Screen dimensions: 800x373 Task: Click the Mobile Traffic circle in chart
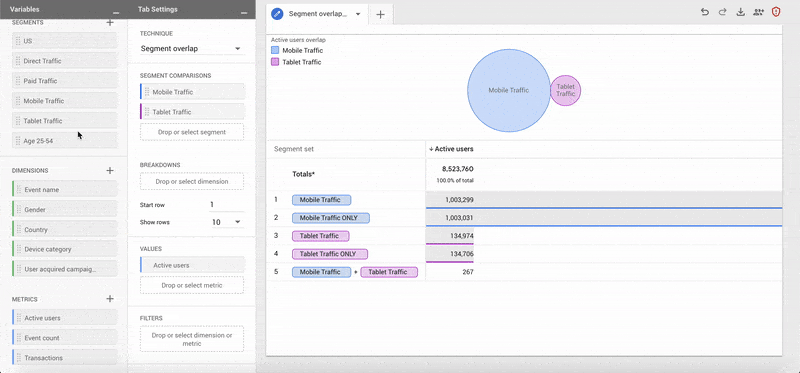click(509, 90)
